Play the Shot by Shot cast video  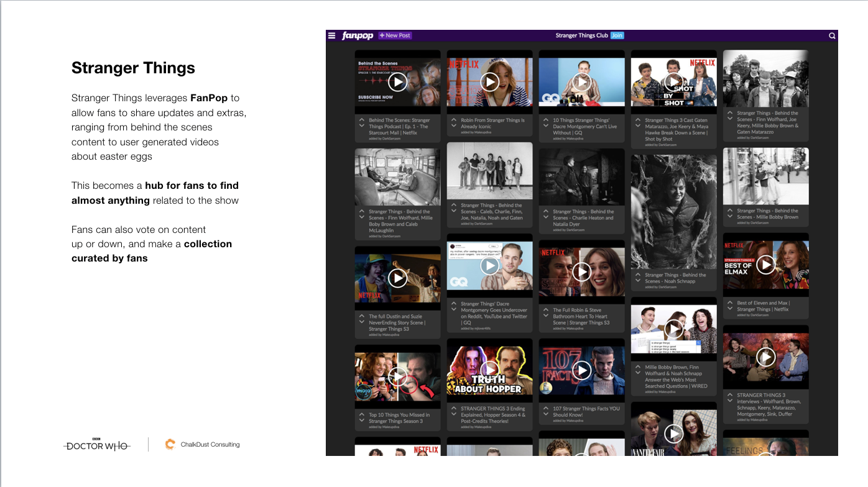[673, 82]
